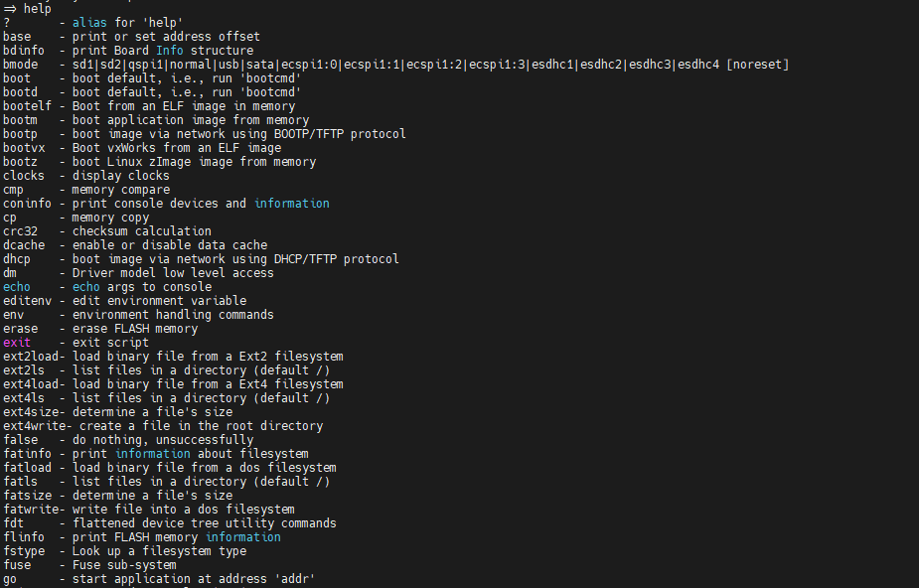
Task: Click the cyan 'Info' in bdinfo line
Action: click(169, 51)
